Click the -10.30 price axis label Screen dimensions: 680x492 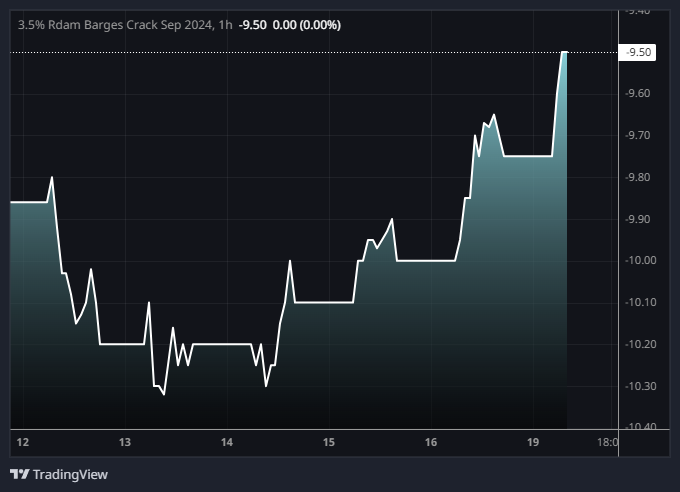[639, 386]
